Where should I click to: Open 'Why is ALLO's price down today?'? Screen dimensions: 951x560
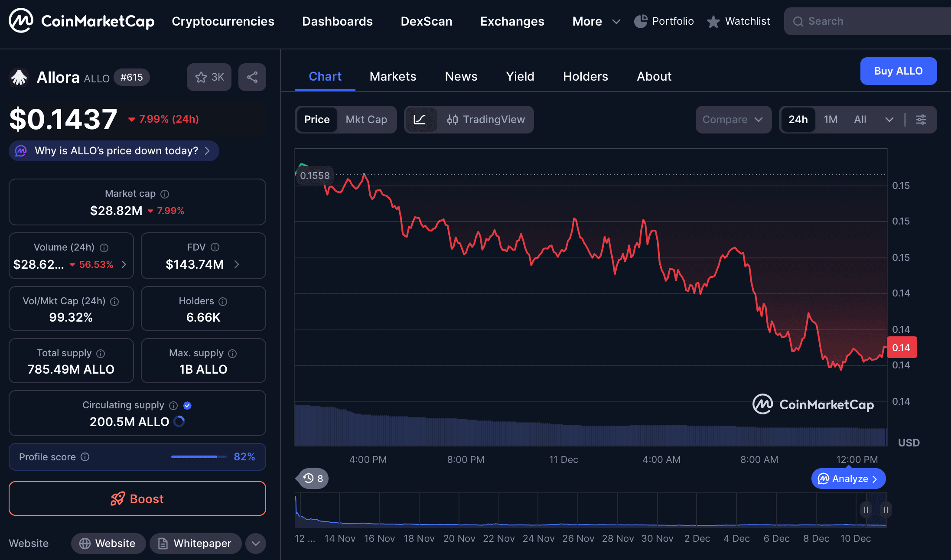[114, 150]
